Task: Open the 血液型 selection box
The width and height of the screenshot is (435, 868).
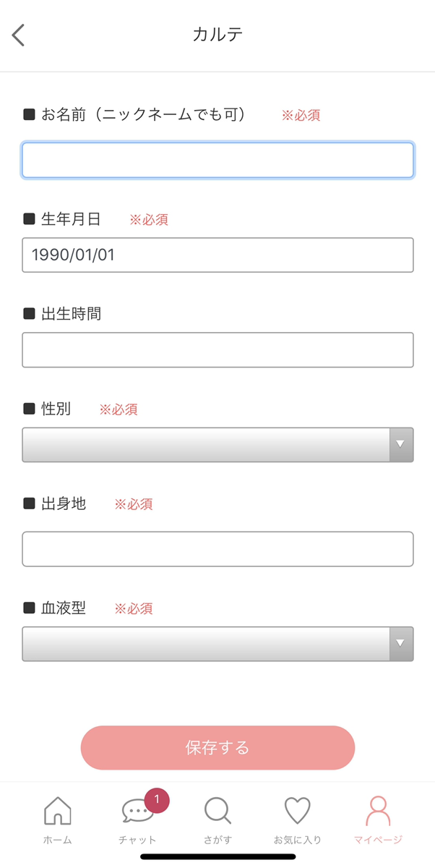Action: click(x=206, y=644)
